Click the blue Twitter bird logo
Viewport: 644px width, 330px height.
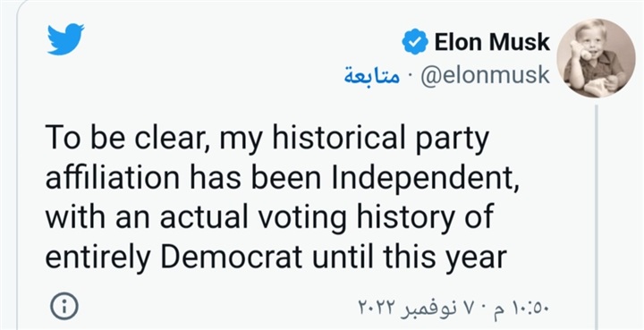65,39
